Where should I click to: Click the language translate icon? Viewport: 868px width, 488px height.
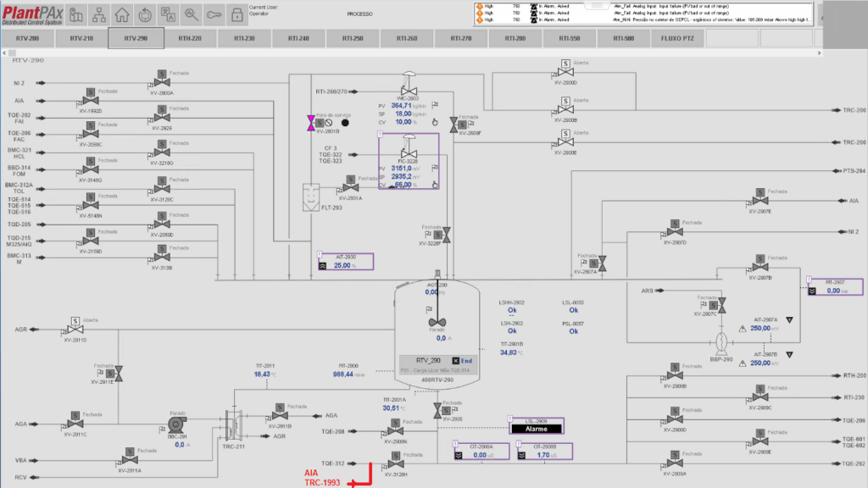[x=168, y=14]
